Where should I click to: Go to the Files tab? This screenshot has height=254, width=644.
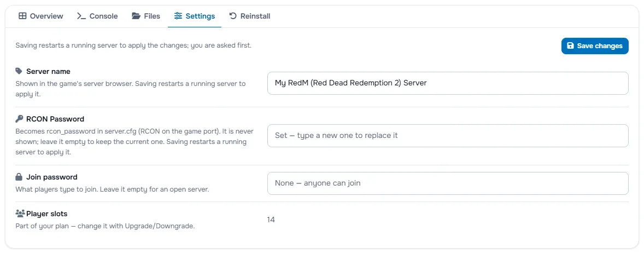point(146,16)
